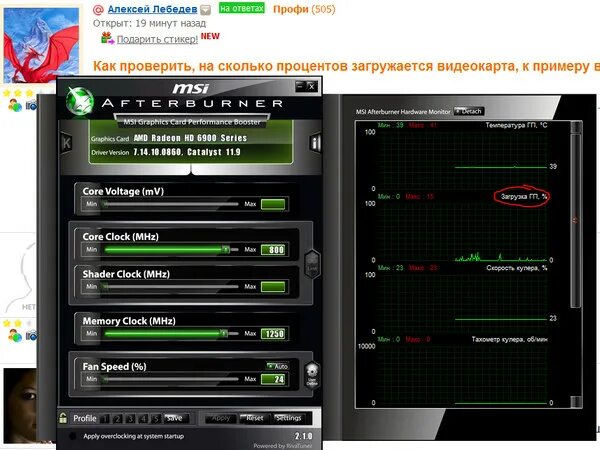The height and width of the screenshot is (450, 600).
Task: Reset settings with the Reset button
Action: click(254, 418)
